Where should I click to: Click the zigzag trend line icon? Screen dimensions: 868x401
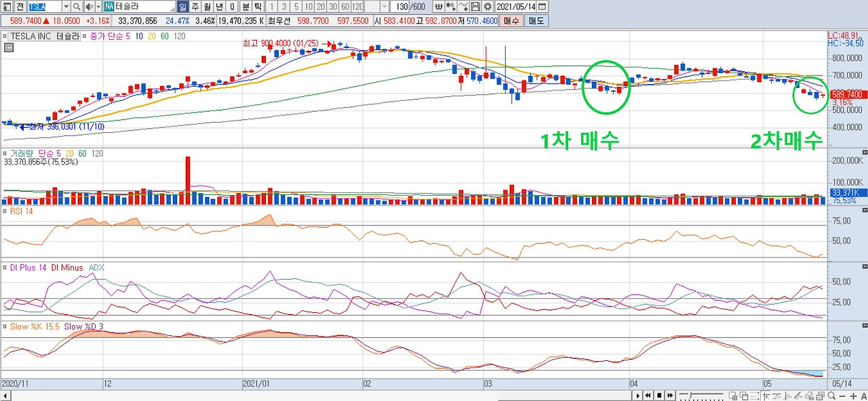pyautogui.click(x=788, y=396)
